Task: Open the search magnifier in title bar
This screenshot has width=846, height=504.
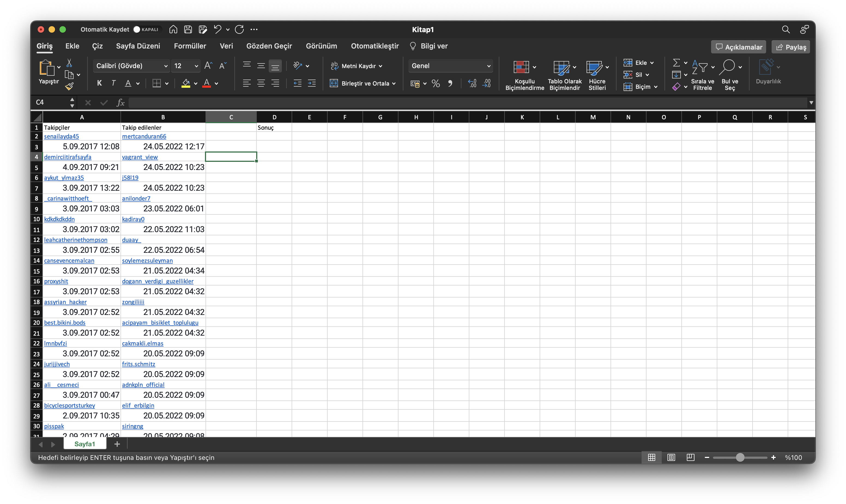Action: pos(786,29)
